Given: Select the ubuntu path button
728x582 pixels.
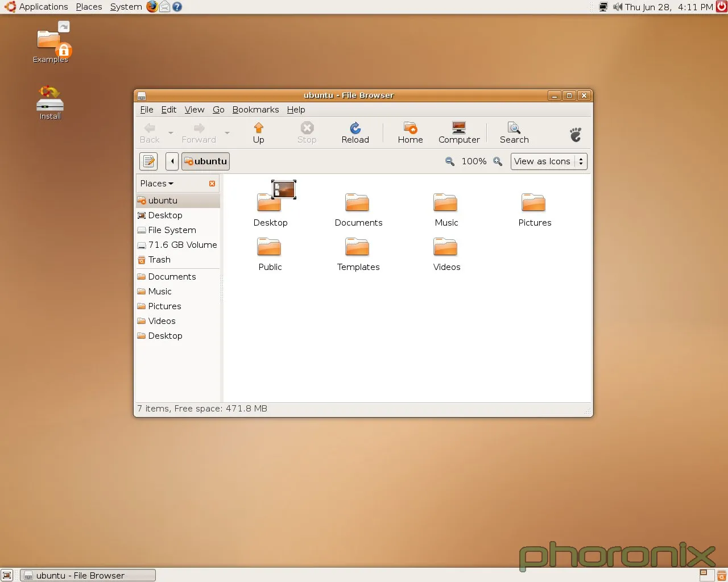Looking at the screenshot, I should click(205, 161).
